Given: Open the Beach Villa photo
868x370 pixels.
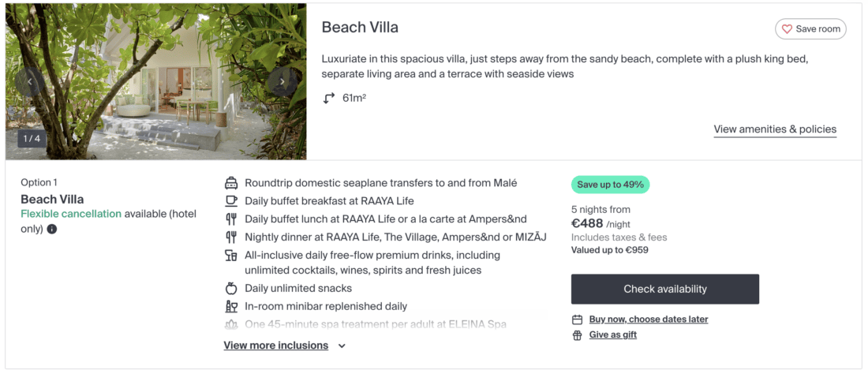Looking at the screenshot, I should (155, 81).
